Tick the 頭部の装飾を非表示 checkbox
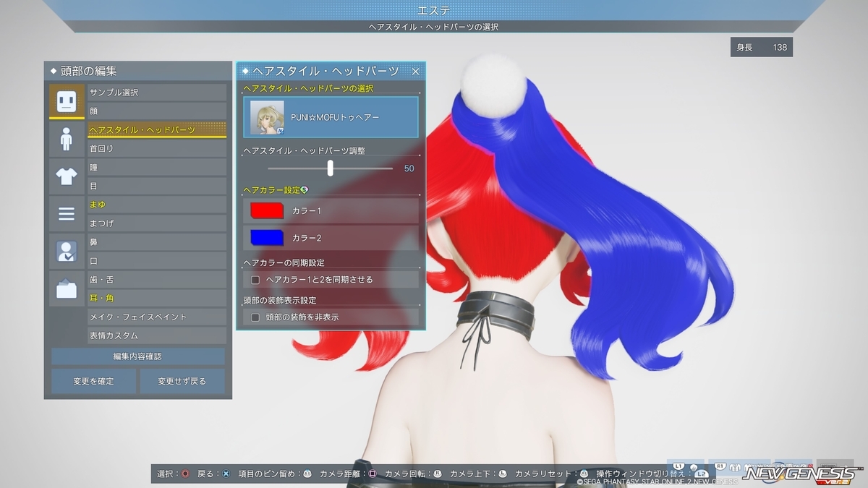The width and height of the screenshot is (868, 488). [255, 317]
